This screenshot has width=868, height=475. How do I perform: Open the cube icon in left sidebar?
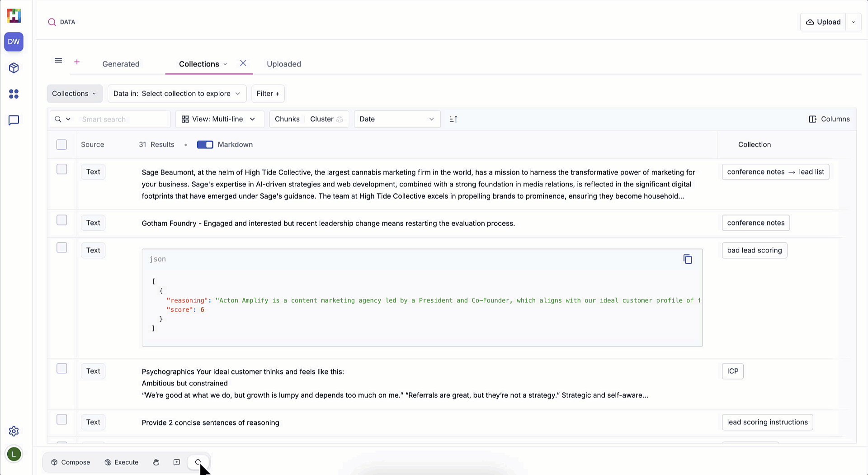click(14, 68)
